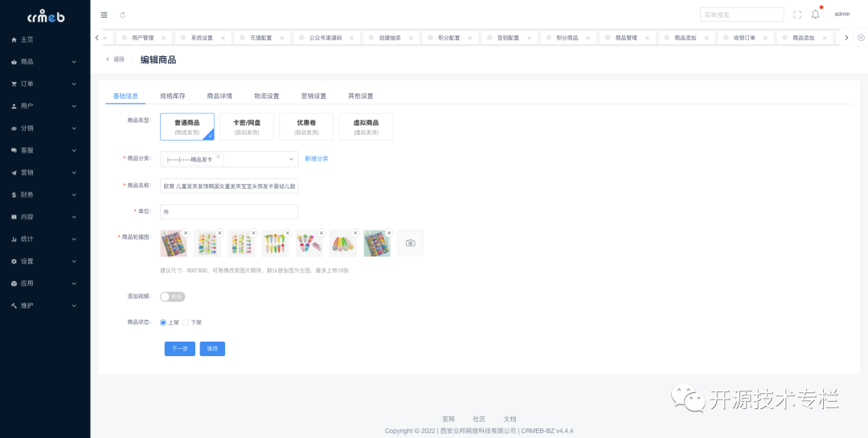
Task: Expand the 财务 sidebar menu chevron
Action: point(74,195)
